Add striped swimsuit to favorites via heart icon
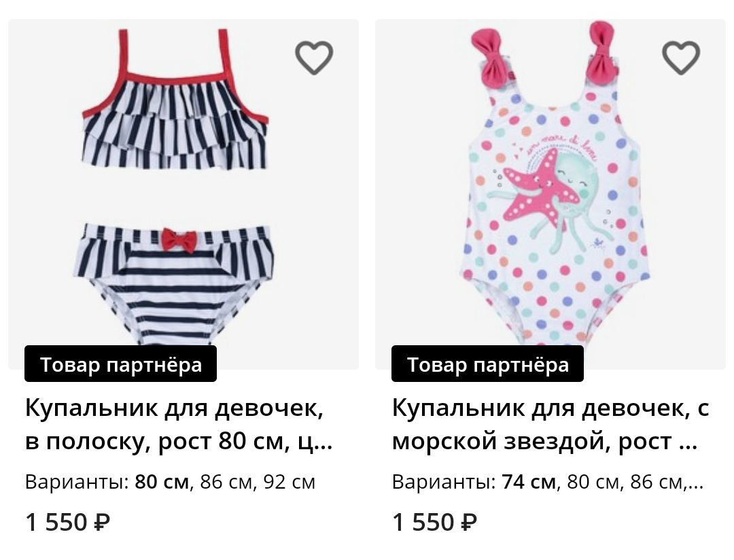This screenshot has width=734, height=560. 314,58
